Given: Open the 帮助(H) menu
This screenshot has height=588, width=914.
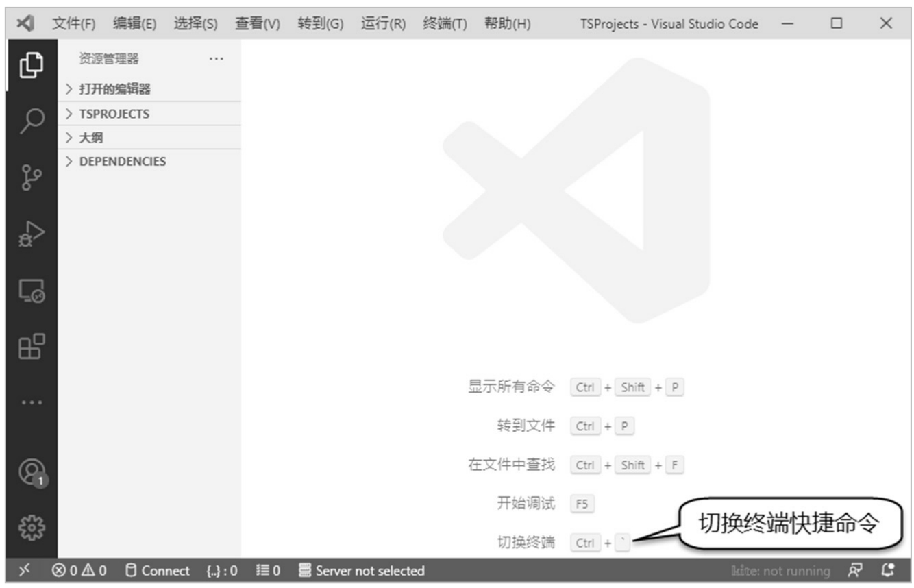Looking at the screenshot, I should (x=507, y=24).
